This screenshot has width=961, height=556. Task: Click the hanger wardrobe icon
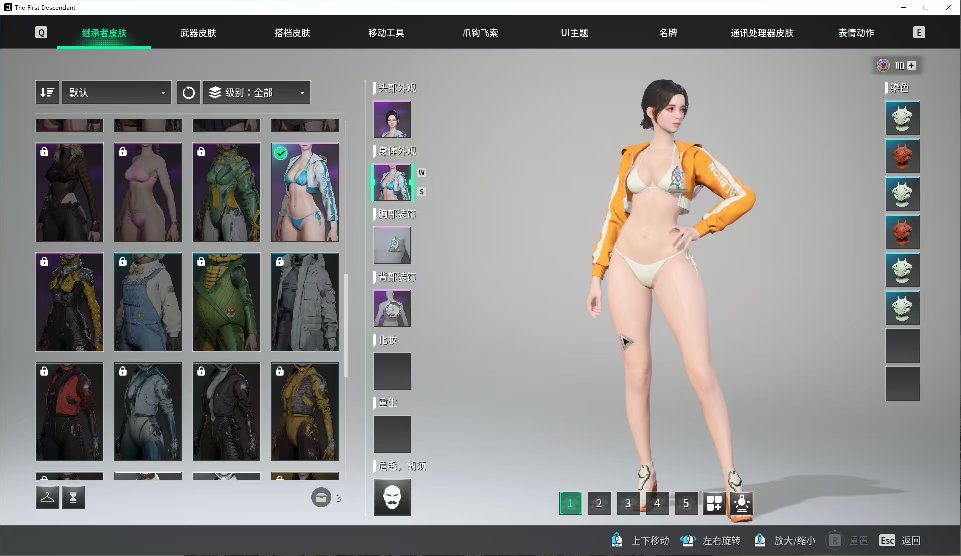click(x=47, y=497)
